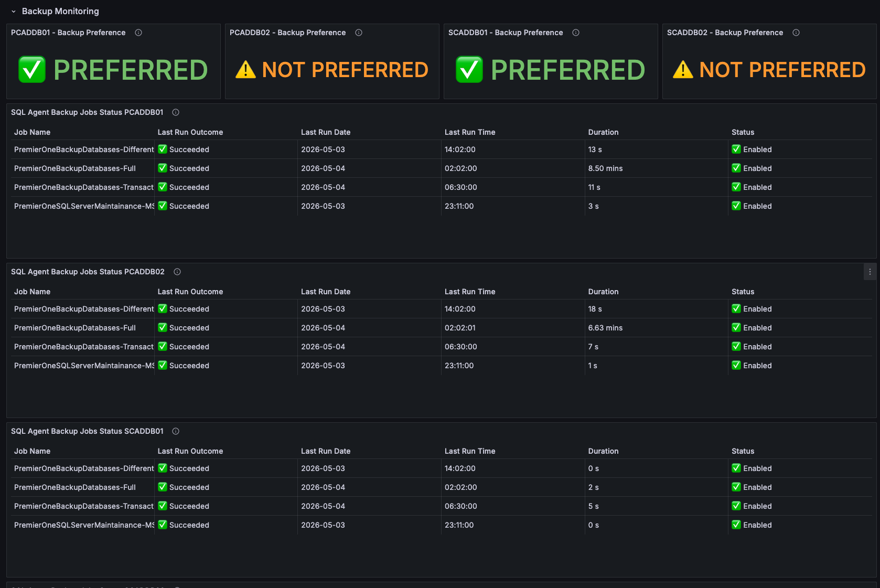Click PCADDB02 Full job run time 02:02:01

pos(460,328)
